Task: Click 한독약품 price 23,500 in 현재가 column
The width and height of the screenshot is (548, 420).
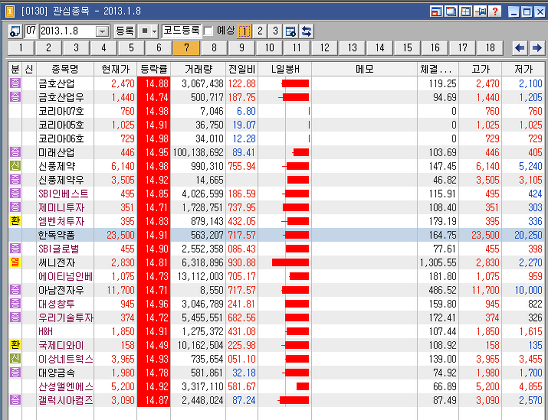Action: coord(121,235)
